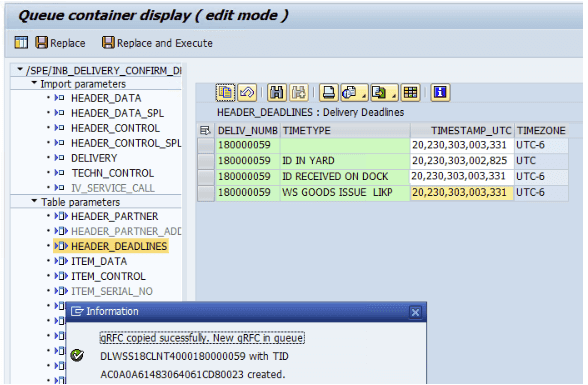This screenshot has height=385, width=588.
Task: Click the table layout icon in the top toolbar
Action: pyautogui.click(x=21, y=43)
